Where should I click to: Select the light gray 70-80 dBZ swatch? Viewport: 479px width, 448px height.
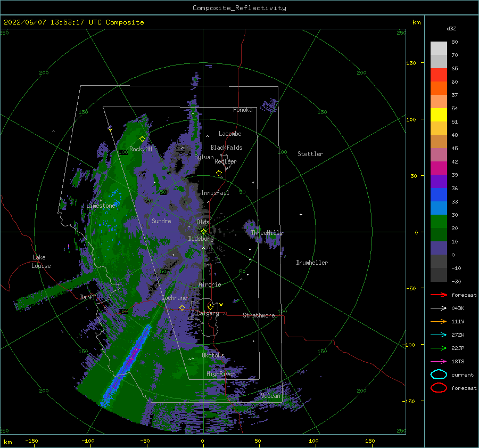439,48
